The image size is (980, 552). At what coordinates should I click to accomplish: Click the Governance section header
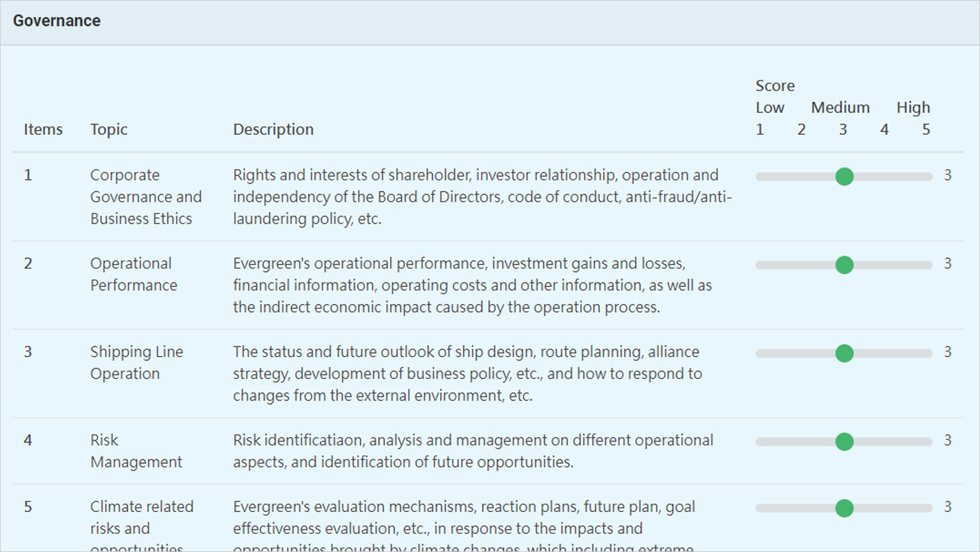click(57, 21)
